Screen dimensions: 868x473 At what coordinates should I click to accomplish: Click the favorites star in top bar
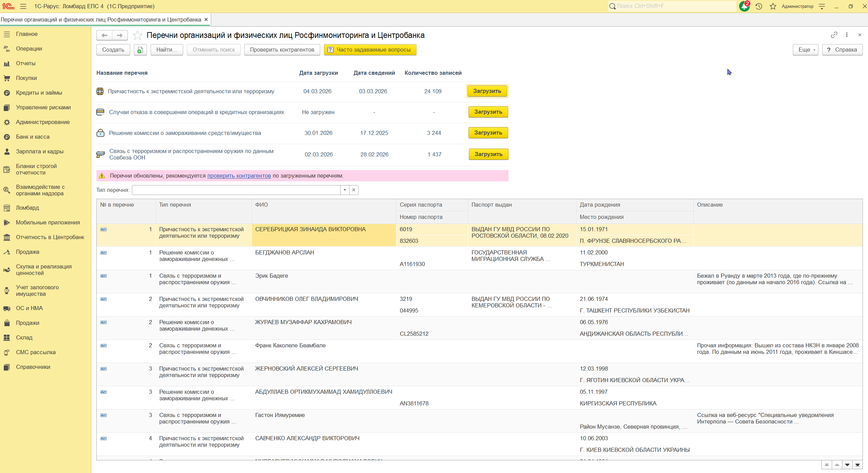773,6
